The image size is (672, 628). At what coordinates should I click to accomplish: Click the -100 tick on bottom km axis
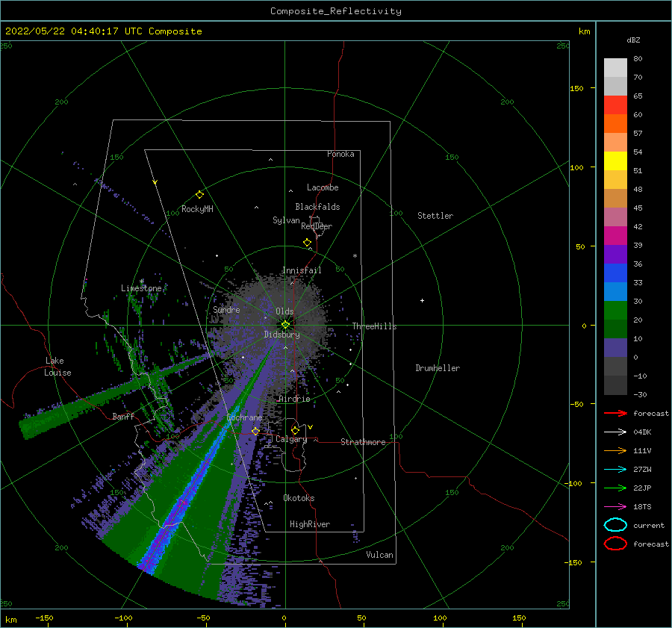(x=123, y=618)
